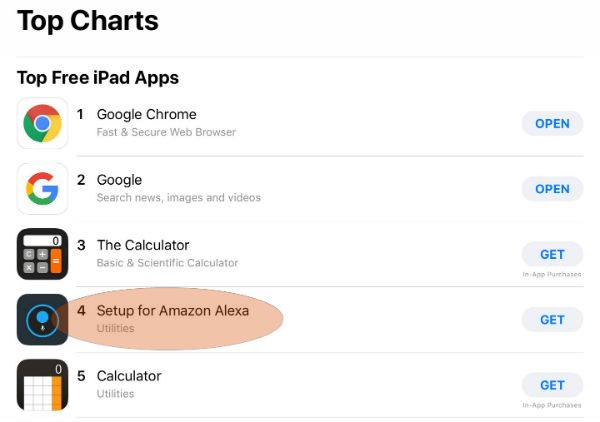The image size is (600, 422).
Task: Open the Google app with its OPEN button
Action: click(x=552, y=189)
